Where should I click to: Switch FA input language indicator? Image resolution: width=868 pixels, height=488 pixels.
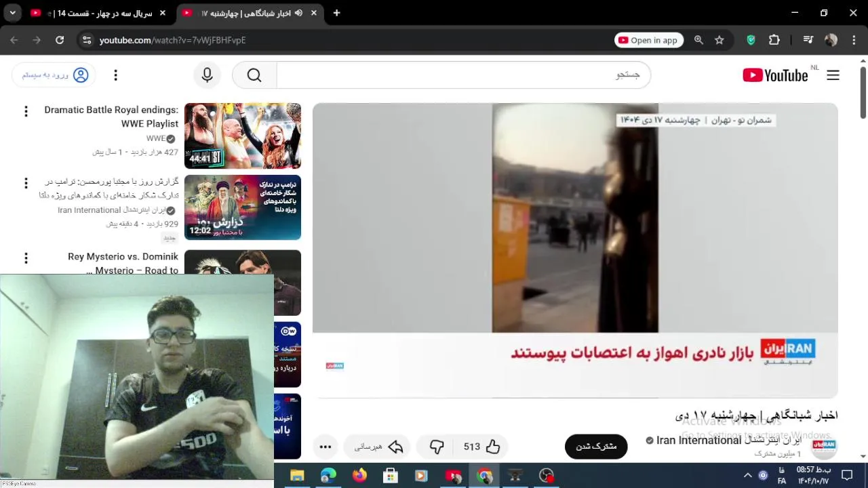[x=782, y=476]
